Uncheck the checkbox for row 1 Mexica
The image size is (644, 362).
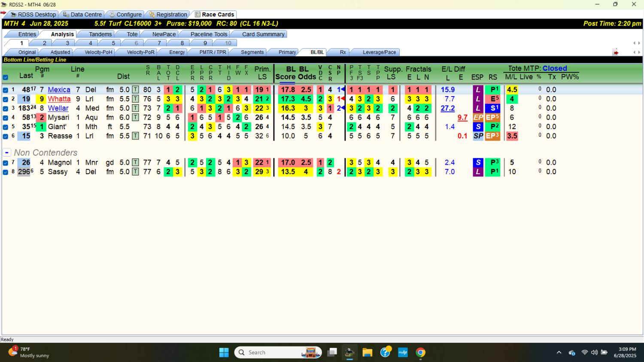6,90
